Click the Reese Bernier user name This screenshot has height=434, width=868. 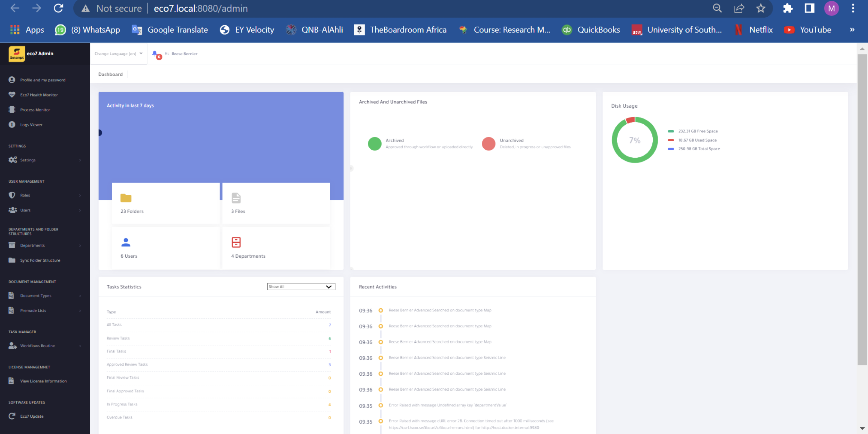184,54
